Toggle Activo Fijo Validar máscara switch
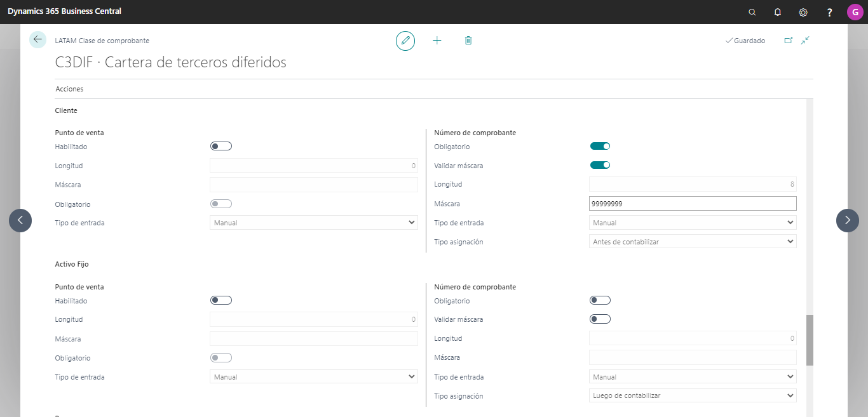This screenshot has height=417, width=868. click(600, 319)
